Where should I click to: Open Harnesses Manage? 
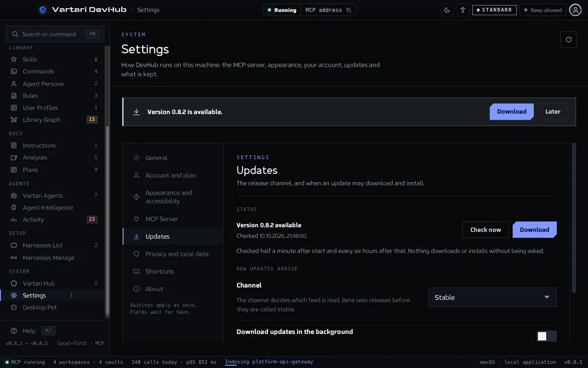53,258
